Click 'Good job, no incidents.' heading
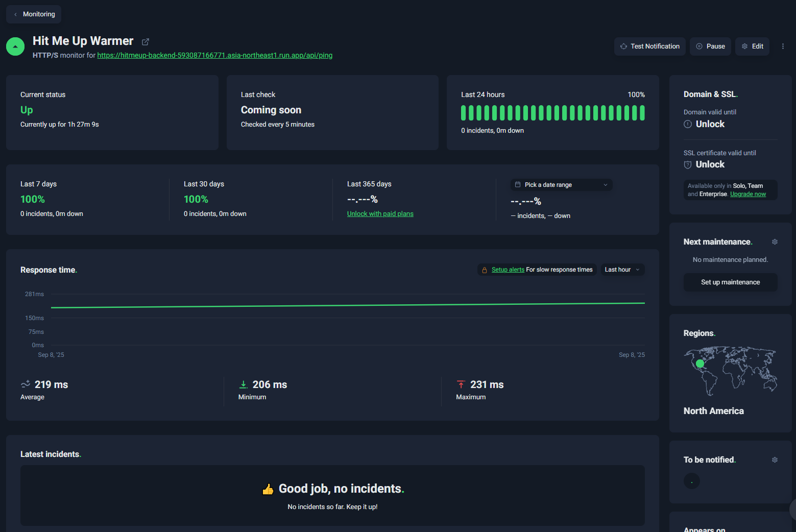The width and height of the screenshot is (796, 532). pyautogui.click(x=342, y=489)
